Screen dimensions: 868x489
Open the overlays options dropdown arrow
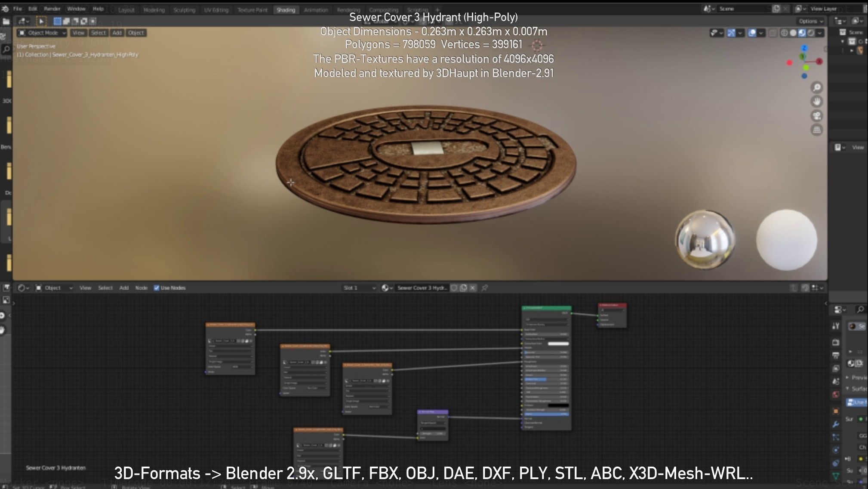click(761, 33)
